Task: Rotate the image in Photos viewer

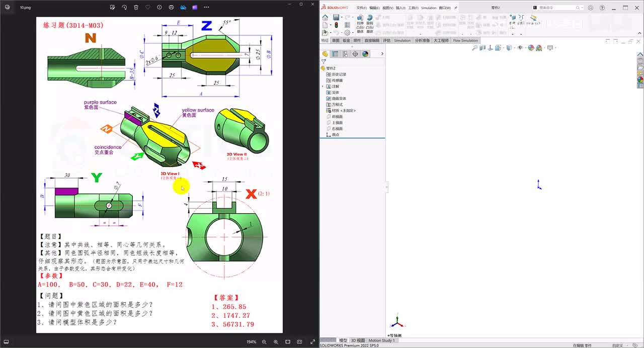Action: [x=124, y=8]
